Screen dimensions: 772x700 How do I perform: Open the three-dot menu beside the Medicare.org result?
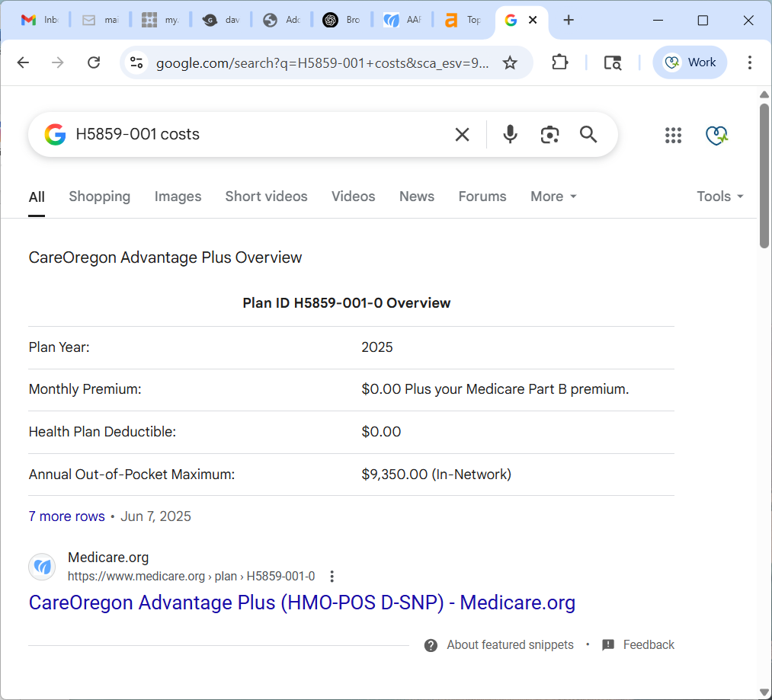click(x=332, y=576)
